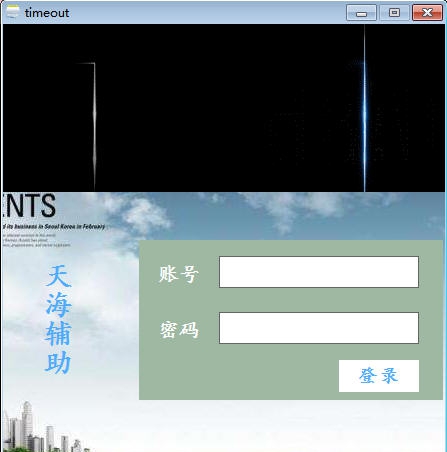
Task: Maximize the timeout window
Action: [x=394, y=13]
